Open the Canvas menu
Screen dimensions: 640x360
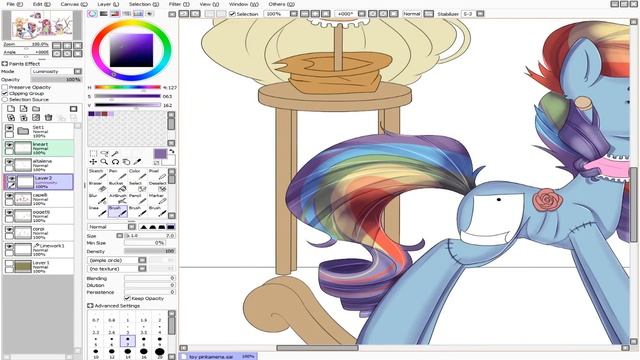click(x=74, y=4)
